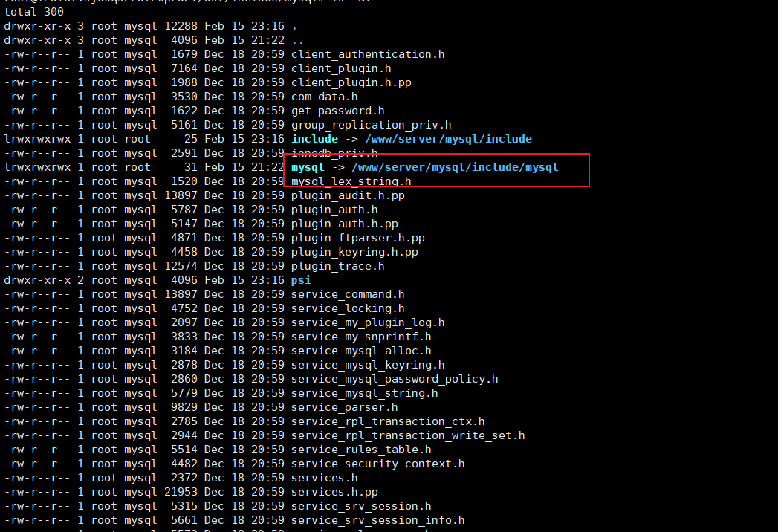This screenshot has height=532, width=778.
Task: Click the plugin_audit.h.pp filename
Action: (348, 195)
